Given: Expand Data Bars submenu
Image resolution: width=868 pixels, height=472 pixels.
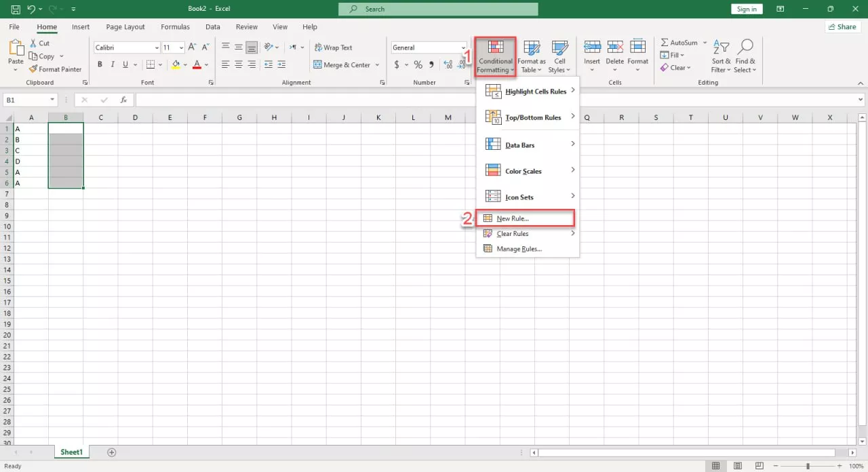Looking at the screenshot, I should click(x=528, y=144).
